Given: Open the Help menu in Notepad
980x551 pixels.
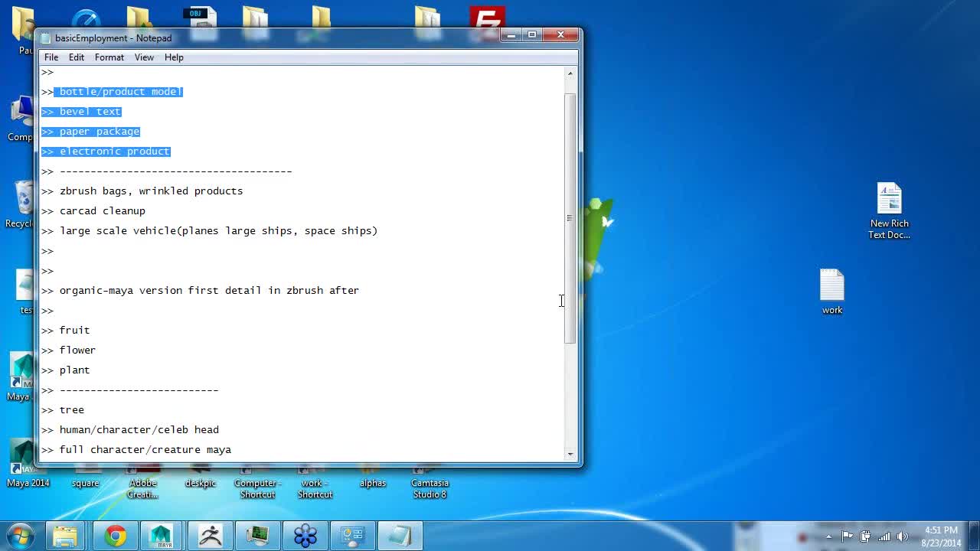Looking at the screenshot, I should click(x=174, y=57).
